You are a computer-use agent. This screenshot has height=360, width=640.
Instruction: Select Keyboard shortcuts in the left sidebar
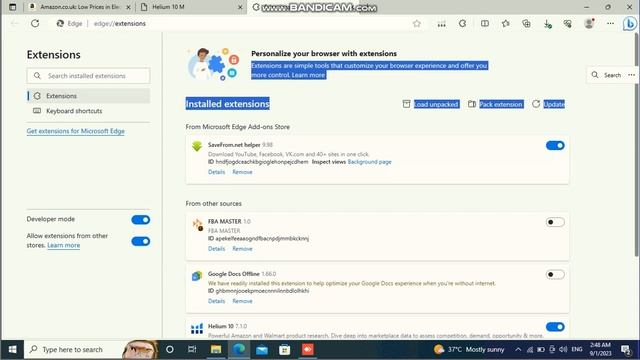(88, 111)
